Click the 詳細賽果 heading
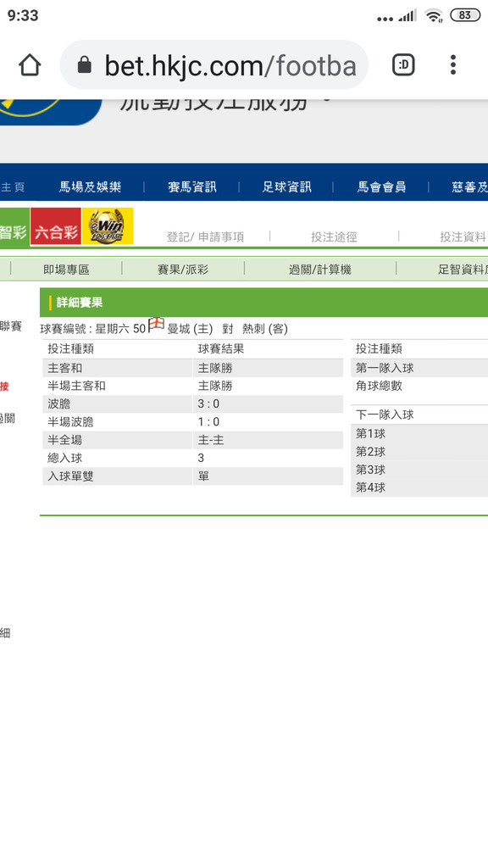This screenshot has height=868, width=488. coord(80,303)
